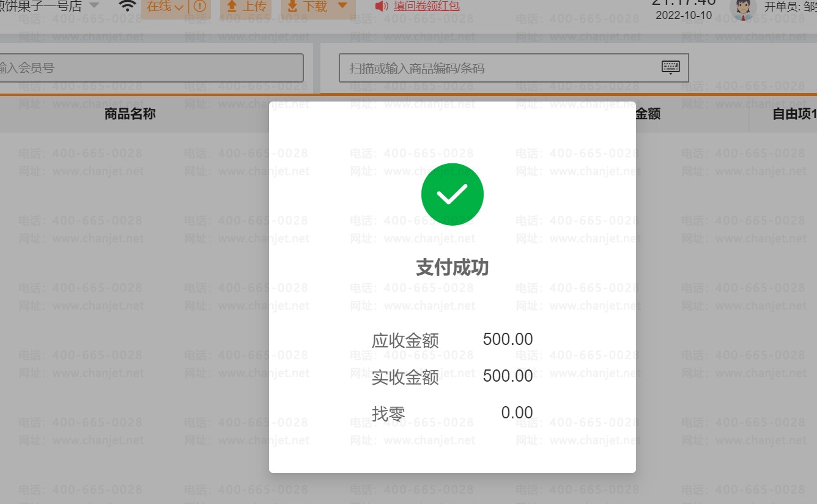Focus the product code/barcode input field
The height and width of the screenshot is (504, 817).
[514, 68]
